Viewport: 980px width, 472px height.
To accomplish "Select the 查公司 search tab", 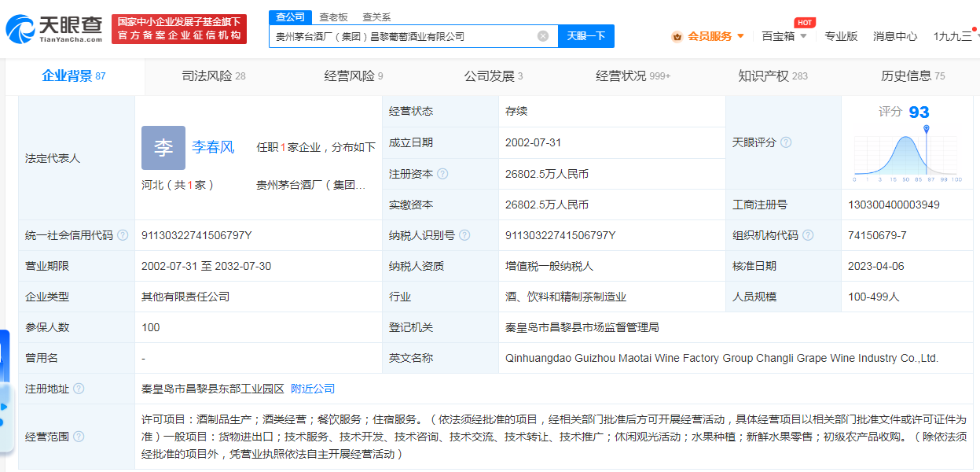I will pyautogui.click(x=290, y=17).
